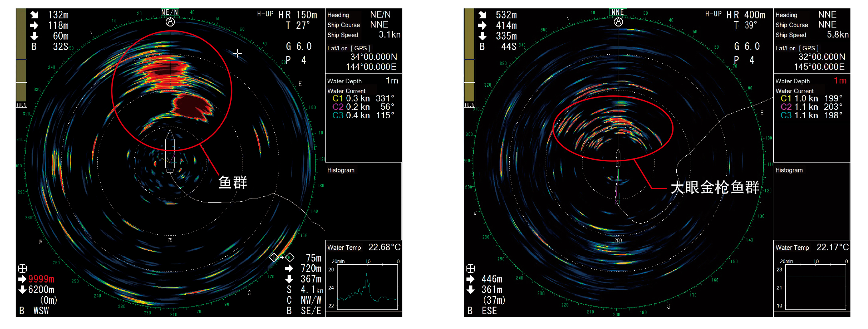This screenshot has width=868, height=329.
Task: Click the right arrow beside 446m
Action: [x=471, y=279]
